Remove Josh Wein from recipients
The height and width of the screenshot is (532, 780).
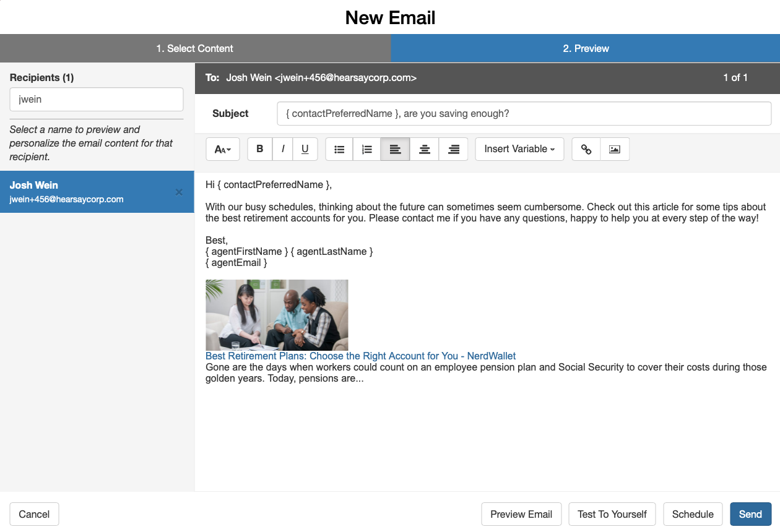click(x=179, y=192)
